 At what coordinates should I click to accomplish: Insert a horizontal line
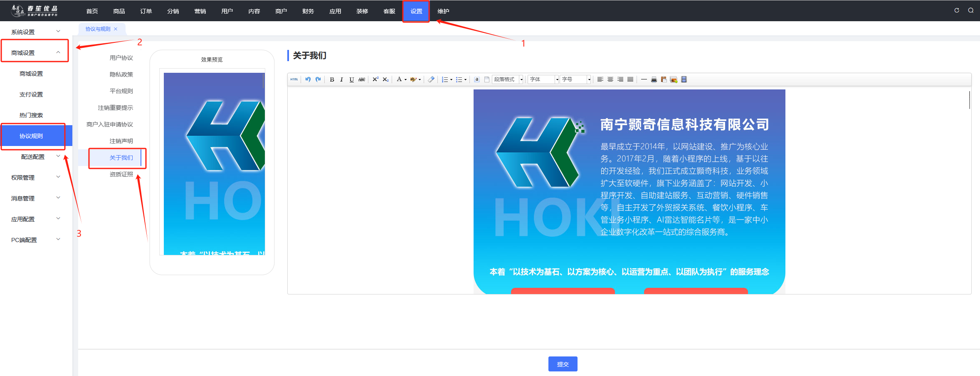(x=644, y=79)
